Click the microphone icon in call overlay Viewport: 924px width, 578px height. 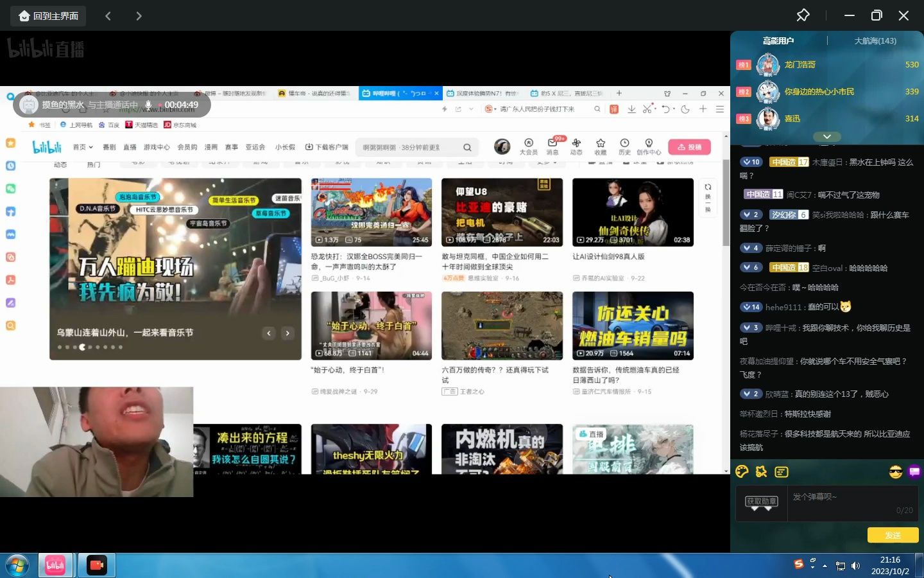pos(148,105)
